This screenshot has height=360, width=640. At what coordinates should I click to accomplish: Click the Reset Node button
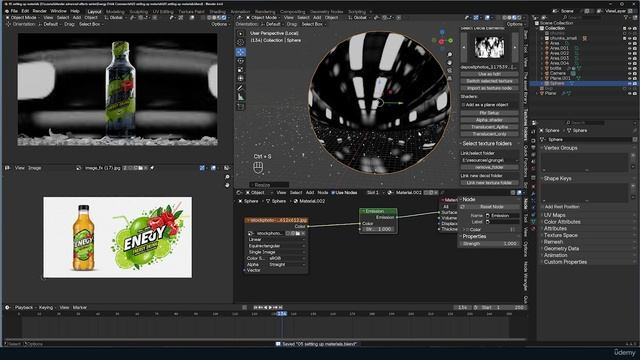click(x=491, y=207)
